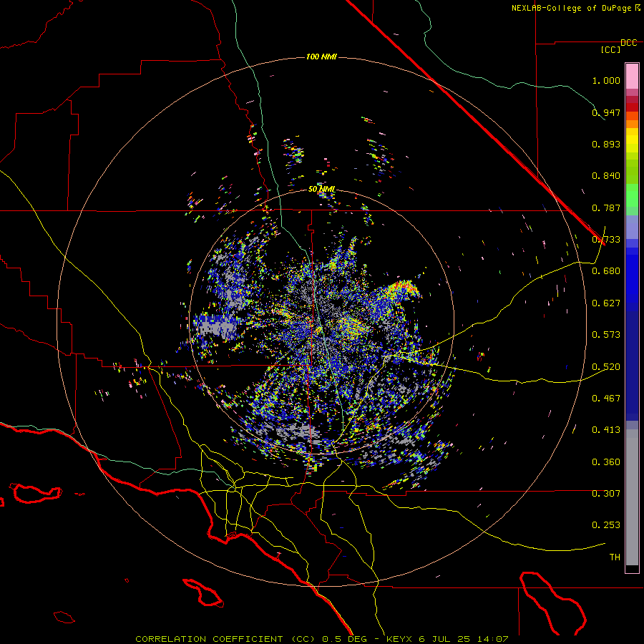Click the TH threshold label
The width and height of the screenshot is (644, 644).
(615, 557)
